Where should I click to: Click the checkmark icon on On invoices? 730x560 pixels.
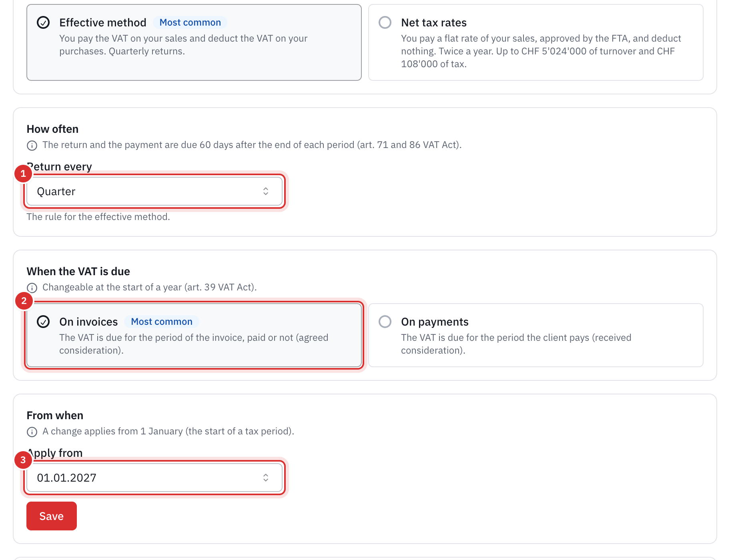pyautogui.click(x=43, y=322)
